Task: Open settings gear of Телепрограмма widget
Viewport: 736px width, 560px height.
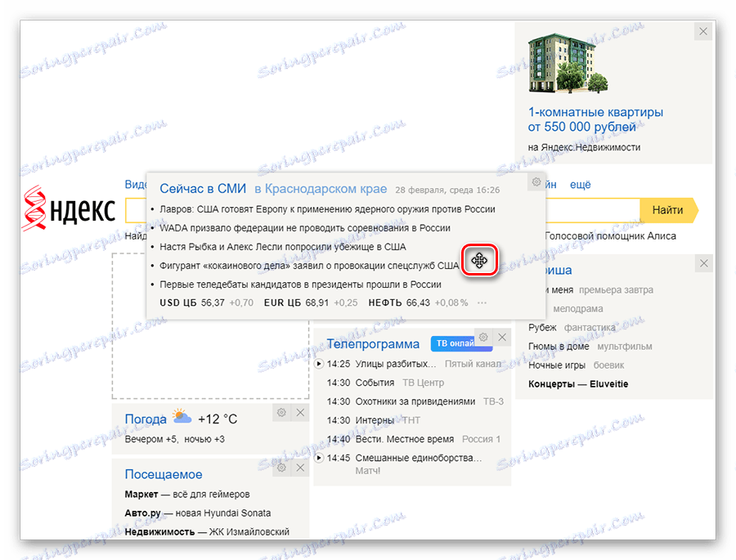Action: tap(482, 336)
